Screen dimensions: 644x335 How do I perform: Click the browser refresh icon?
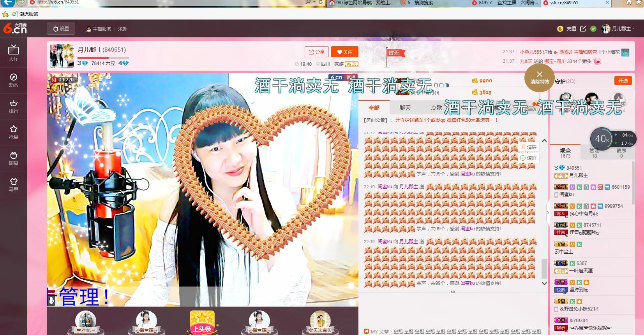tap(321, 2)
